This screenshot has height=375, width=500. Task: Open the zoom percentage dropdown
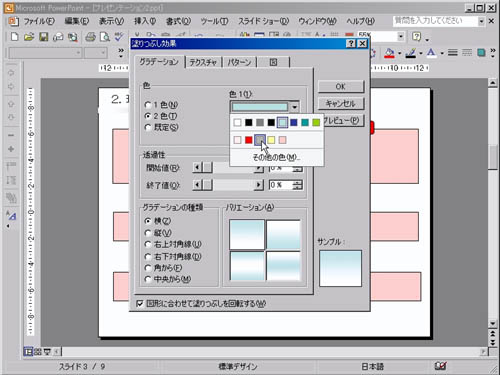pyautogui.click(x=401, y=36)
